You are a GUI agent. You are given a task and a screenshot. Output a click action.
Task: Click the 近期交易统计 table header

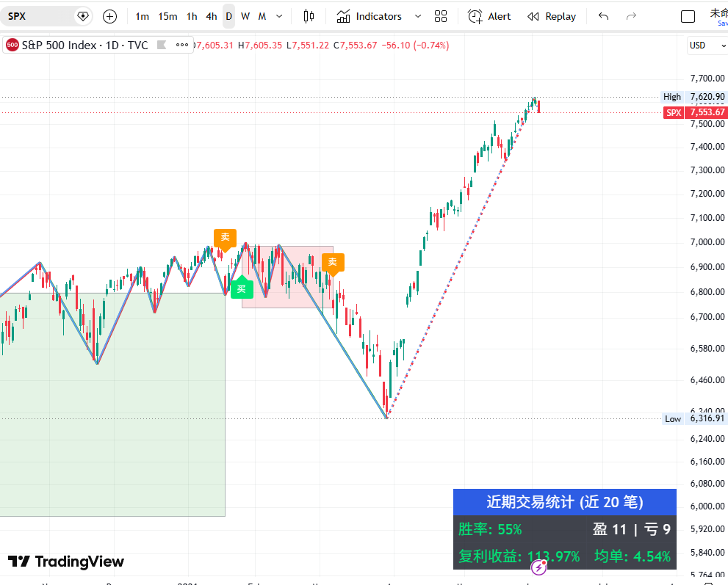tap(565, 502)
